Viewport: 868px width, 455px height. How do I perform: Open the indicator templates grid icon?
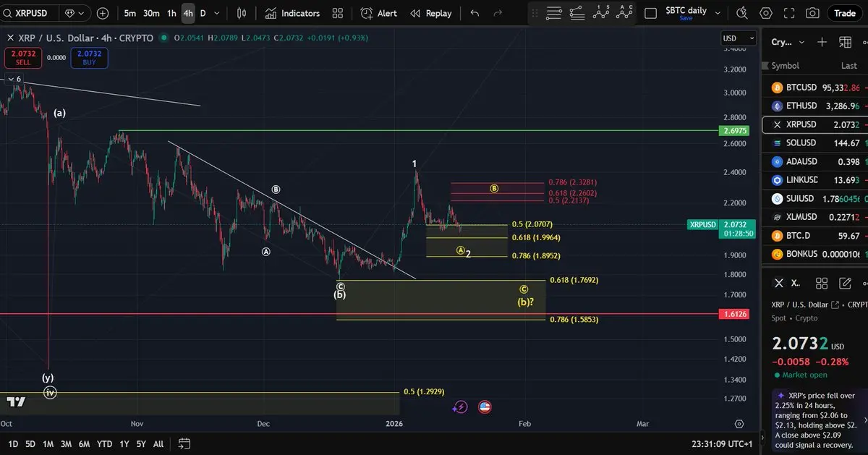click(x=338, y=13)
